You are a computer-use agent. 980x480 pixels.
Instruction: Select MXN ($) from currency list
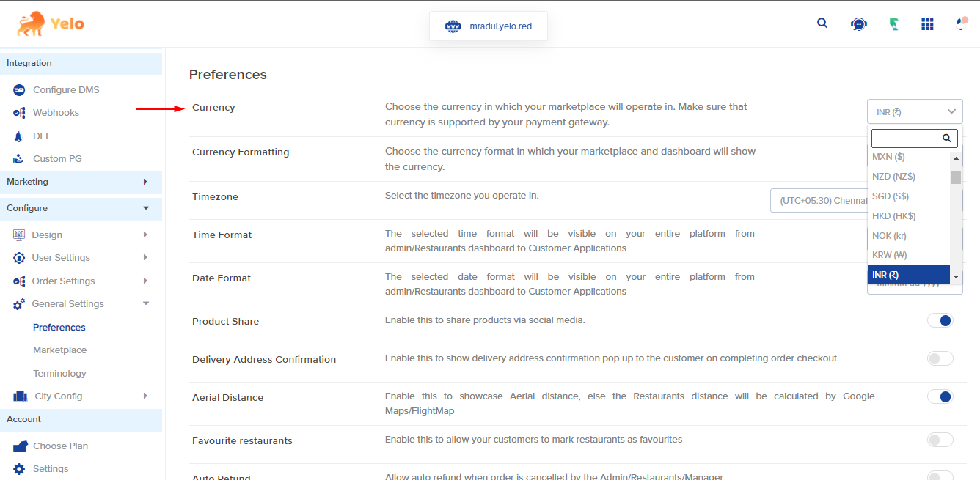coord(909,157)
